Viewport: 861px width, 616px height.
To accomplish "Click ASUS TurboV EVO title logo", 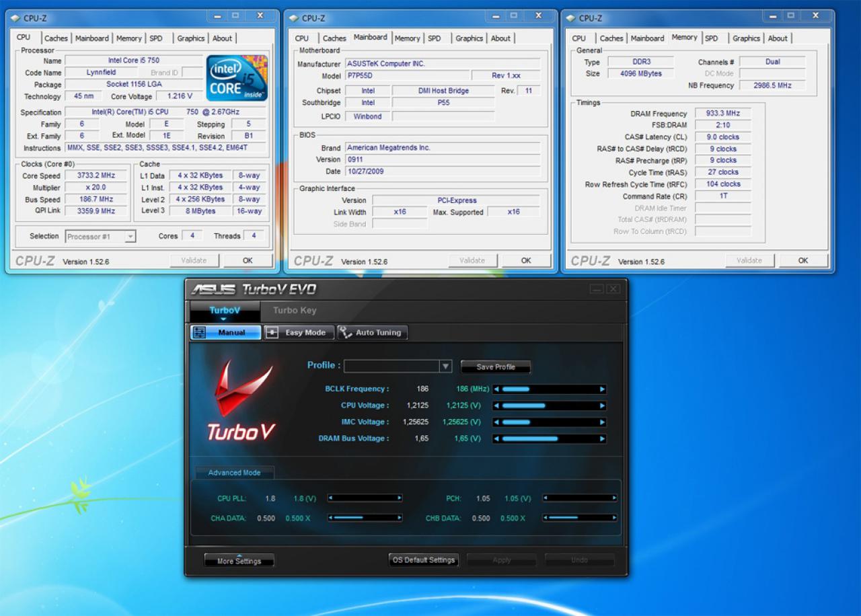I will point(254,289).
